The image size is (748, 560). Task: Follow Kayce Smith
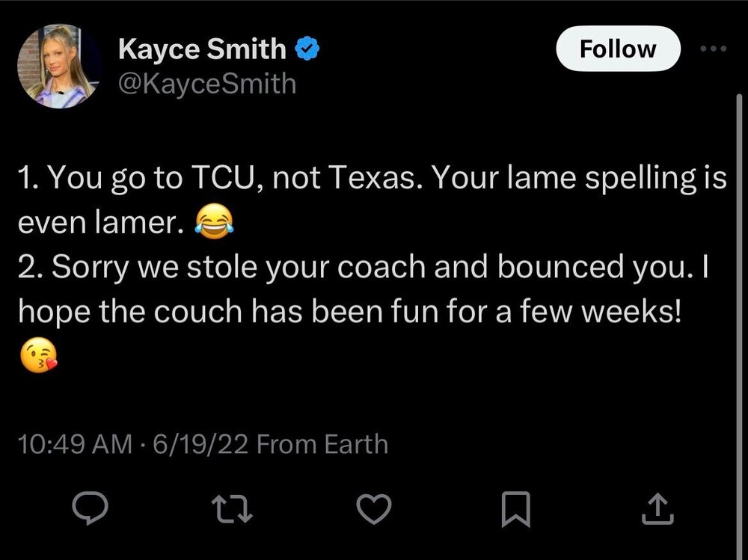618,49
